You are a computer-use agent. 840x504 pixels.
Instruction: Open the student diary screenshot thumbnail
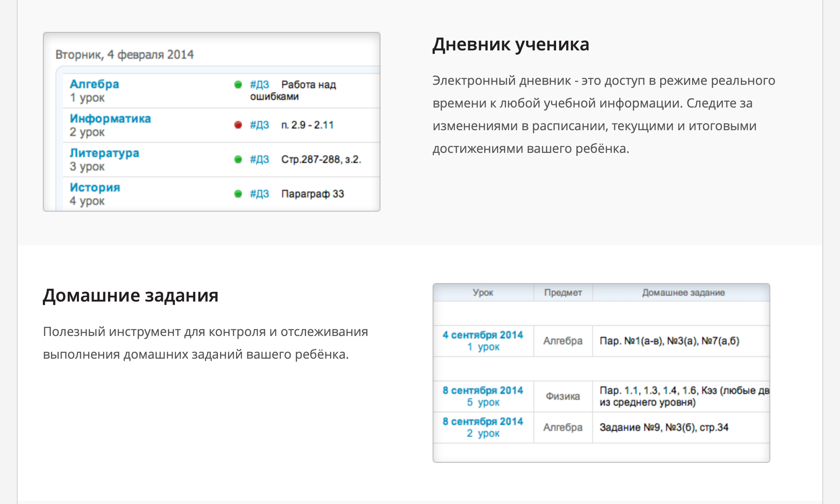[x=212, y=122]
